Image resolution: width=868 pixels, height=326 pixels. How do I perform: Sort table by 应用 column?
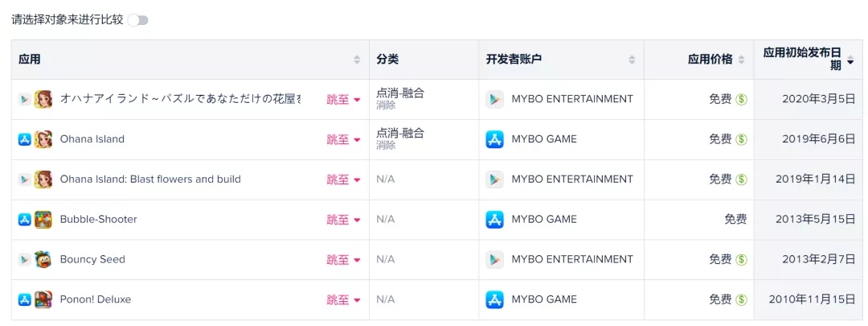(357, 60)
